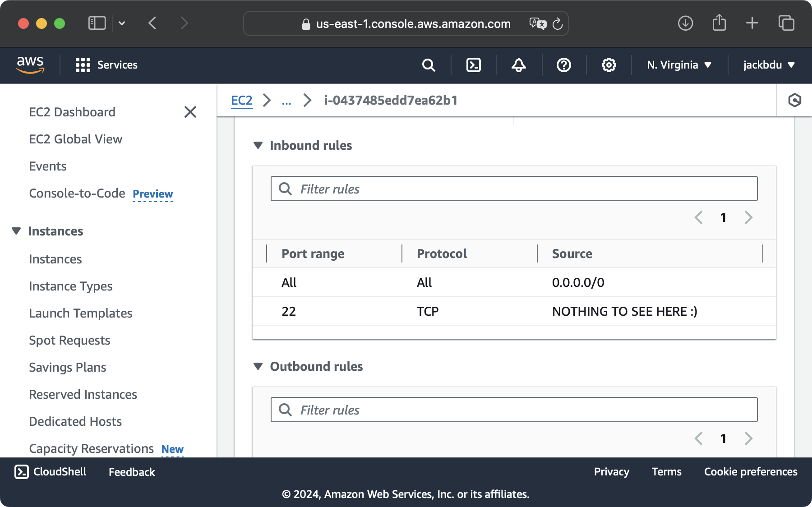Viewport: 812px width, 507px height.
Task: Open the N. Virginia region dropdown
Action: [x=678, y=65]
